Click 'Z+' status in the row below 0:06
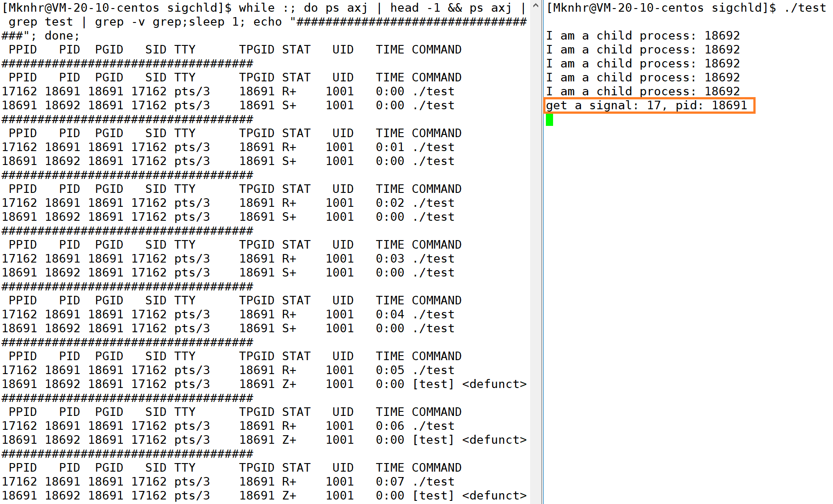Image resolution: width=833 pixels, height=504 pixels. [289, 440]
